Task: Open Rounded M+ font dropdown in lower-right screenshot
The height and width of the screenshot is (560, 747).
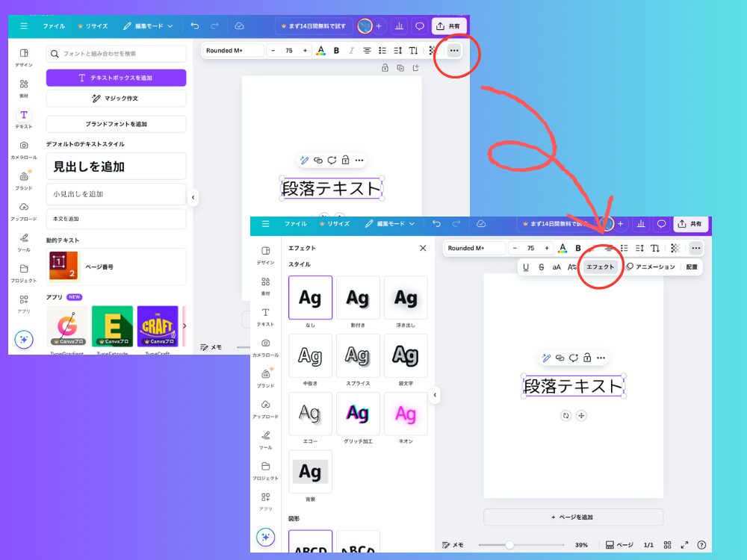Action: (475, 248)
